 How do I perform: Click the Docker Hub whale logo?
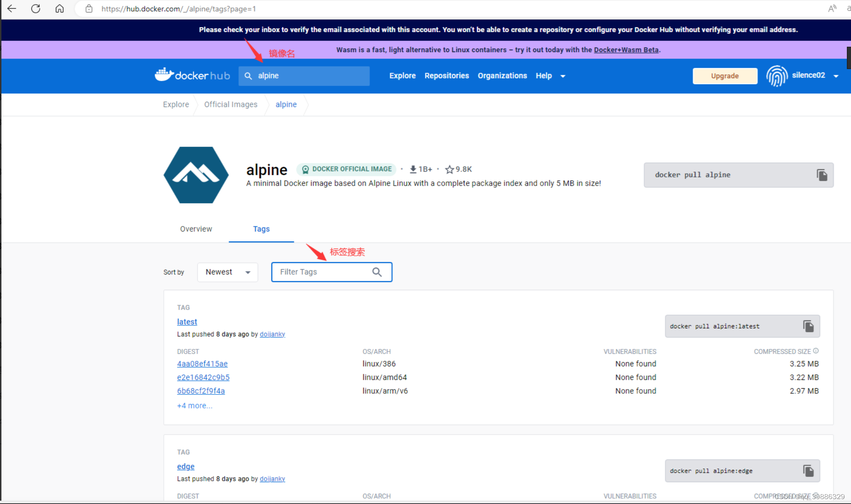pos(164,75)
